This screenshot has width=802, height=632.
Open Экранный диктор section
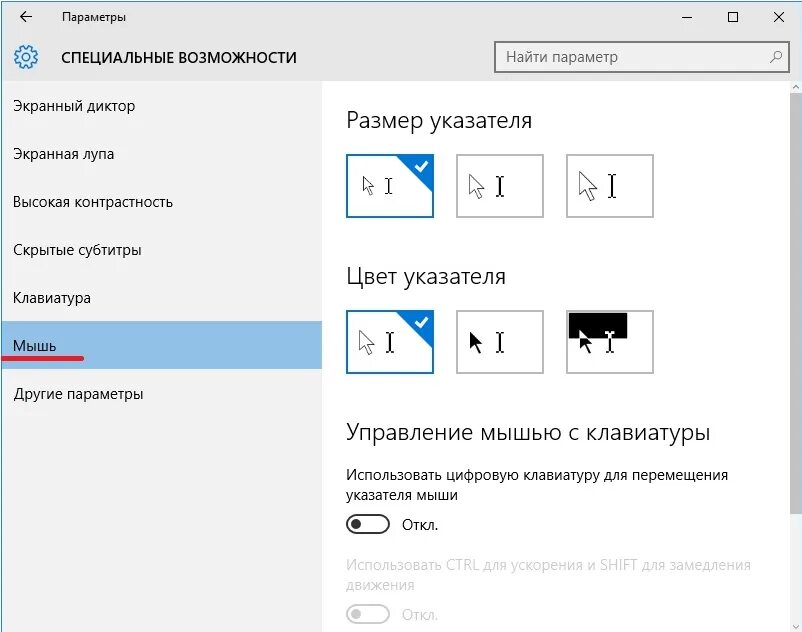point(162,106)
